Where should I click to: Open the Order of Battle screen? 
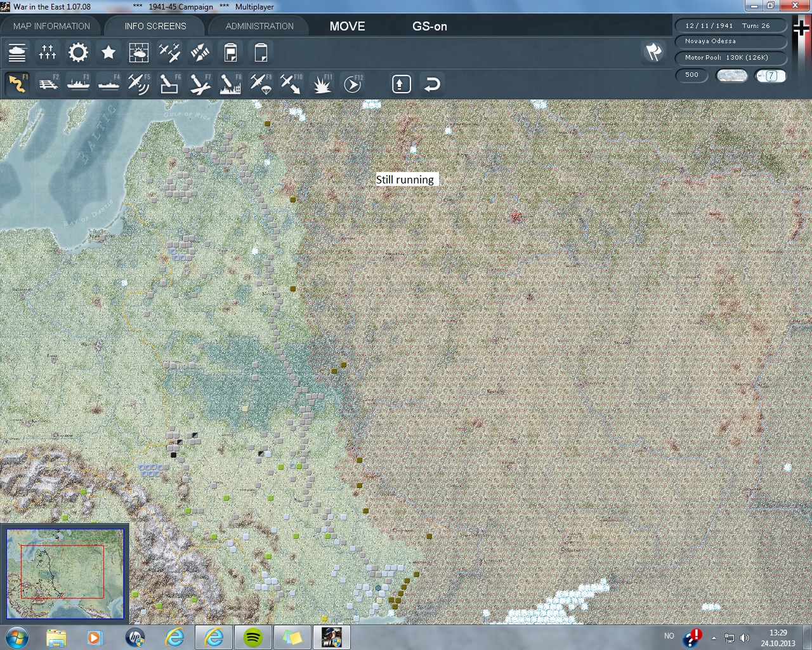[x=17, y=53]
